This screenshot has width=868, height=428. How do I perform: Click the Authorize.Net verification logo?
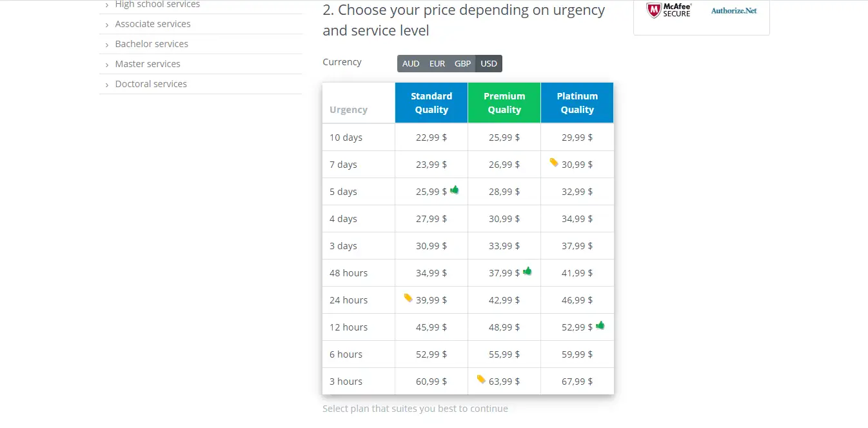coord(733,11)
